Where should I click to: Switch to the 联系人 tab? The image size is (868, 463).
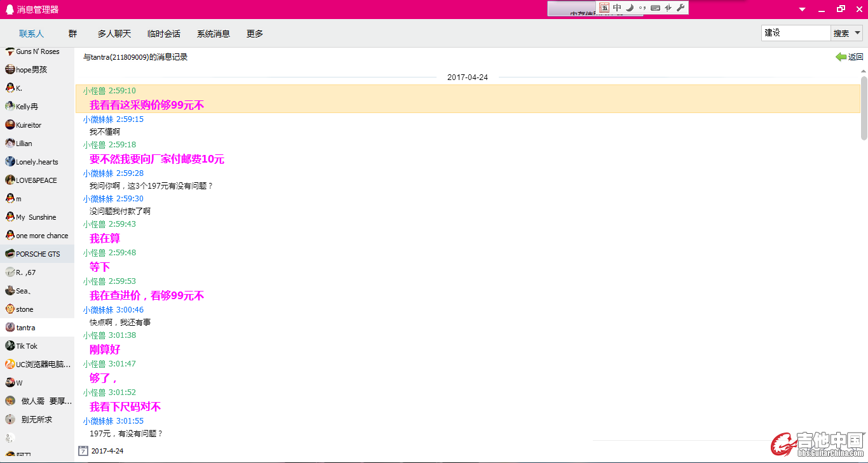click(32, 34)
